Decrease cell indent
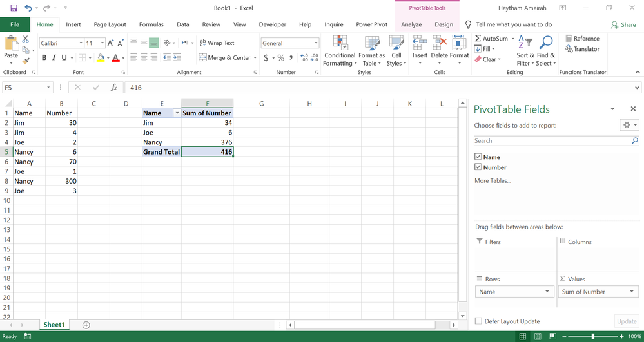Screen dimensions: 644x342 [x=167, y=58]
